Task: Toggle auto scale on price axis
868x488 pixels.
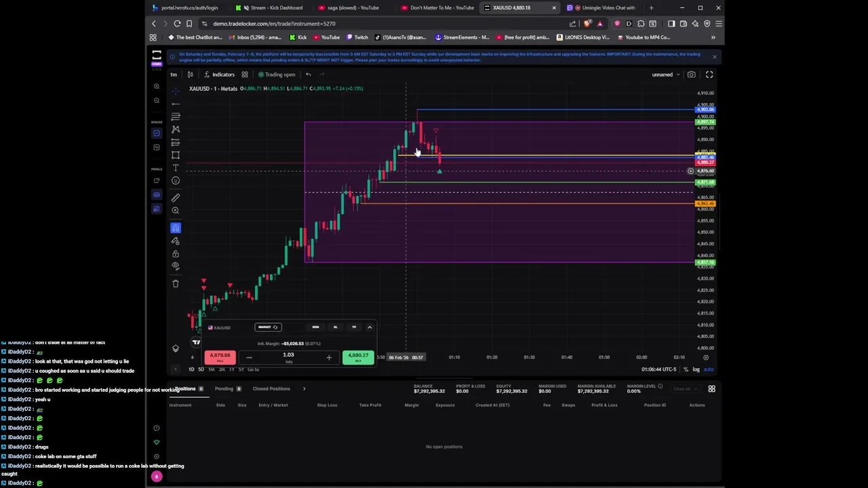Action: coord(709,369)
